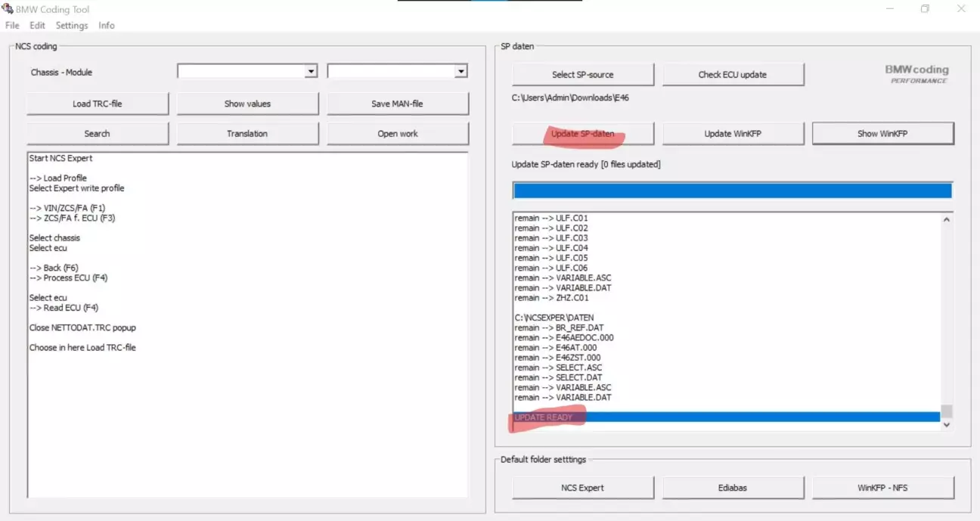Click the "Start NCS Expert" instruction line

tap(60, 158)
